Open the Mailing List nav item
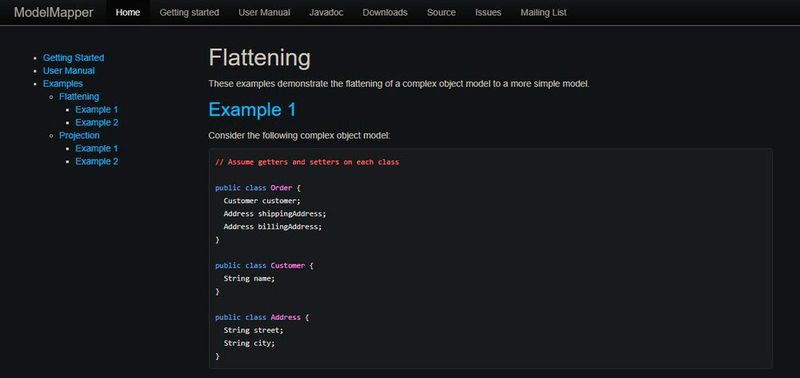Image resolution: width=800 pixels, height=378 pixels. (543, 12)
